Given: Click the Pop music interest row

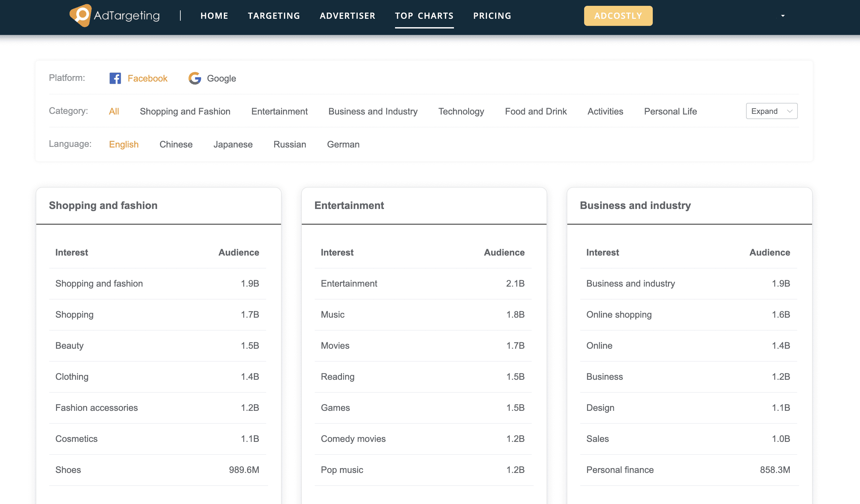Looking at the screenshot, I should (x=423, y=470).
